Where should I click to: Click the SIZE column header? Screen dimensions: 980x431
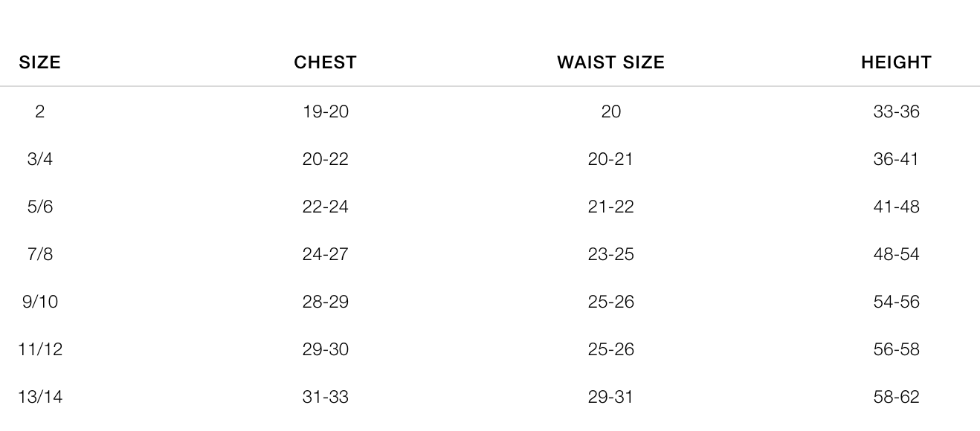click(x=39, y=63)
